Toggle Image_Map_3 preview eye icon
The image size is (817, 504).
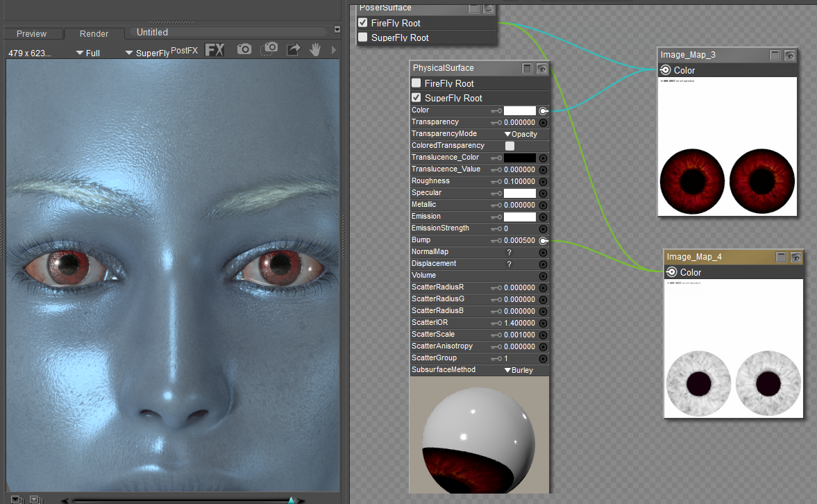tap(790, 55)
